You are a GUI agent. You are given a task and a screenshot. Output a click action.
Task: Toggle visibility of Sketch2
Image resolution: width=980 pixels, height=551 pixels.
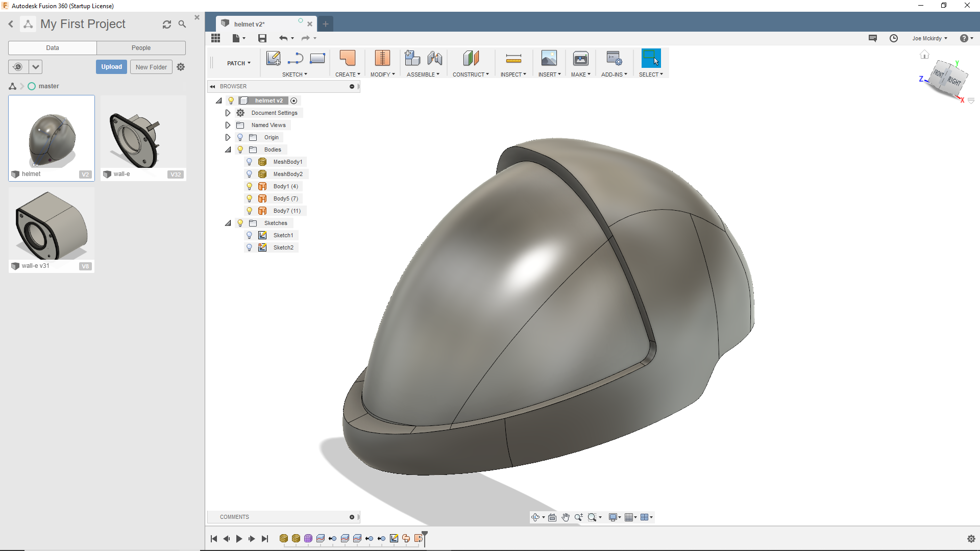coord(249,247)
